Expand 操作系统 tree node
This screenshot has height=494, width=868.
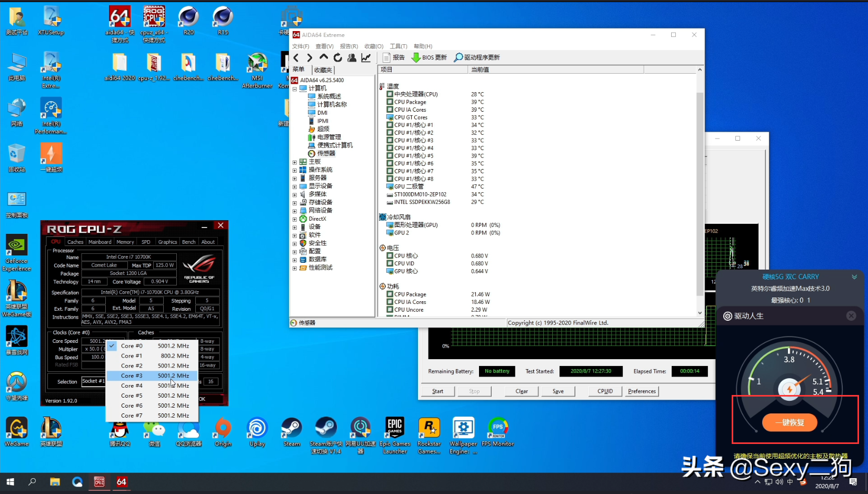(x=295, y=170)
